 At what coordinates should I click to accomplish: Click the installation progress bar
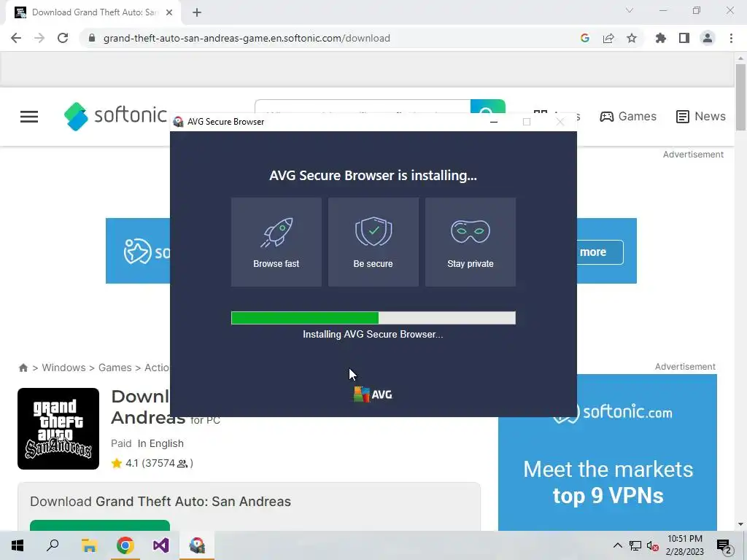click(373, 318)
